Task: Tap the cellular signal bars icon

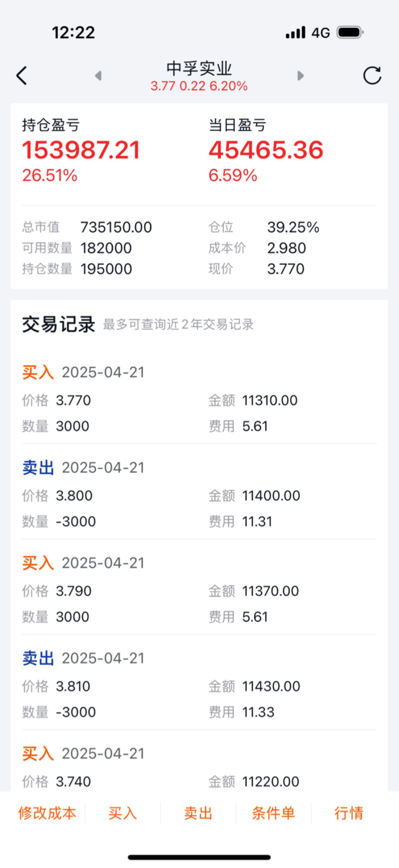Action: pyautogui.click(x=296, y=33)
